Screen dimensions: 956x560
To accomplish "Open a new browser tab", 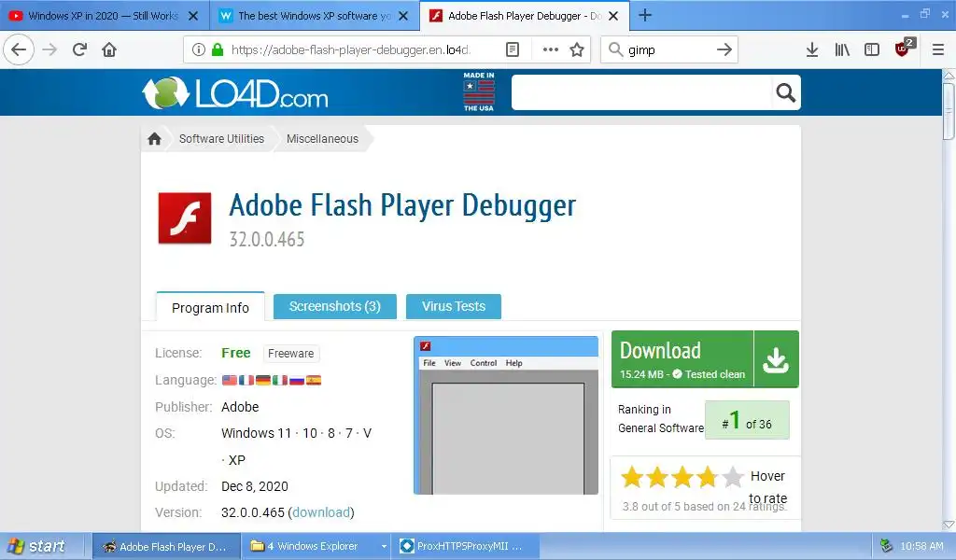I will coord(645,15).
